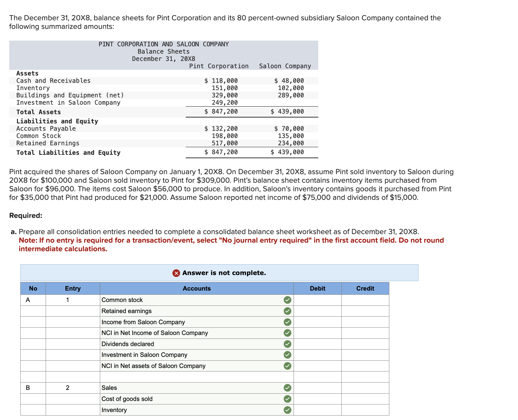Click the checkmark beside NCI in Net Income of Saloon Company
Image resolution: width=518 pixels, height=420 pixels.
(287, 333)
